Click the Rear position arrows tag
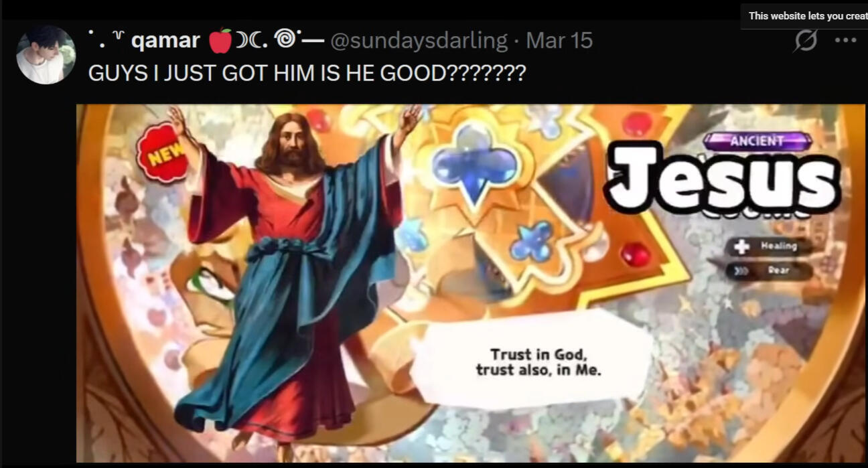Image resolution: width=868 pixels, height=468 pixels. (x=769, y=270)
